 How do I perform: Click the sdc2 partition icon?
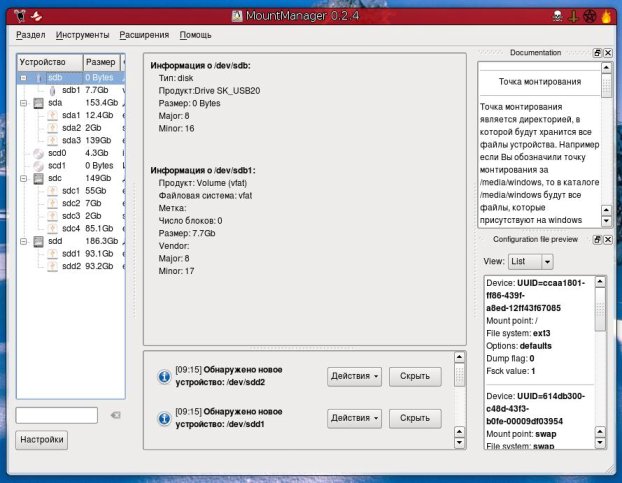tap(52, 203)
